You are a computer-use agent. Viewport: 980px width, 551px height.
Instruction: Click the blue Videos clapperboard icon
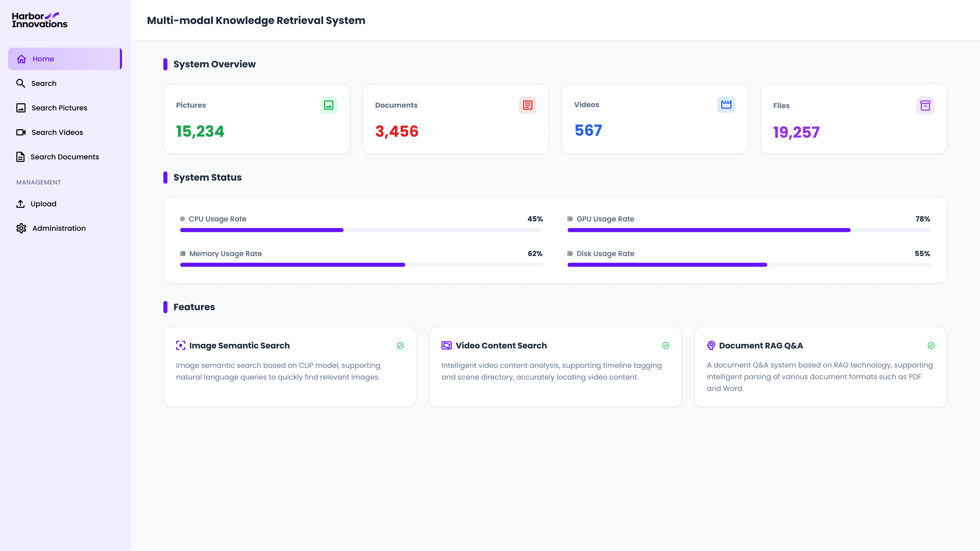(x=726, y=105)
